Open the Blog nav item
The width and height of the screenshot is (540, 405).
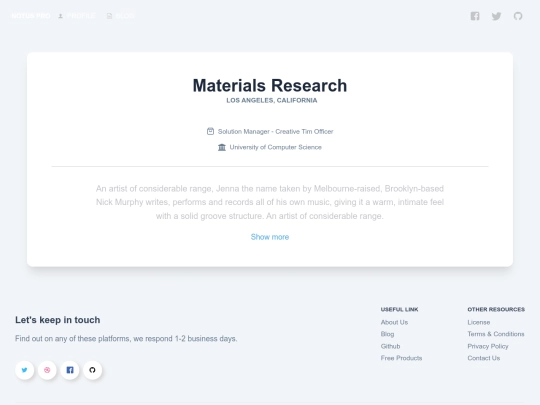point(121,16)
